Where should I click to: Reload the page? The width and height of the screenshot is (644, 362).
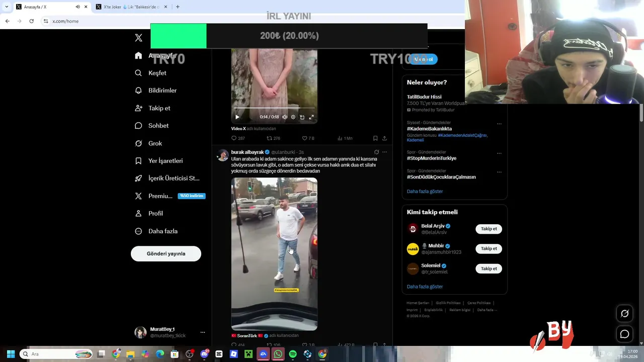pos(31,21)
